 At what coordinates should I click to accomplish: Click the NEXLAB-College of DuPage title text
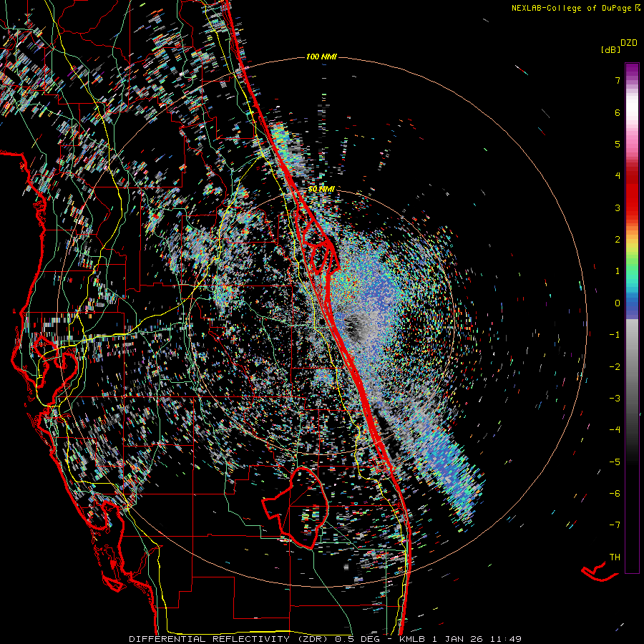575,8
